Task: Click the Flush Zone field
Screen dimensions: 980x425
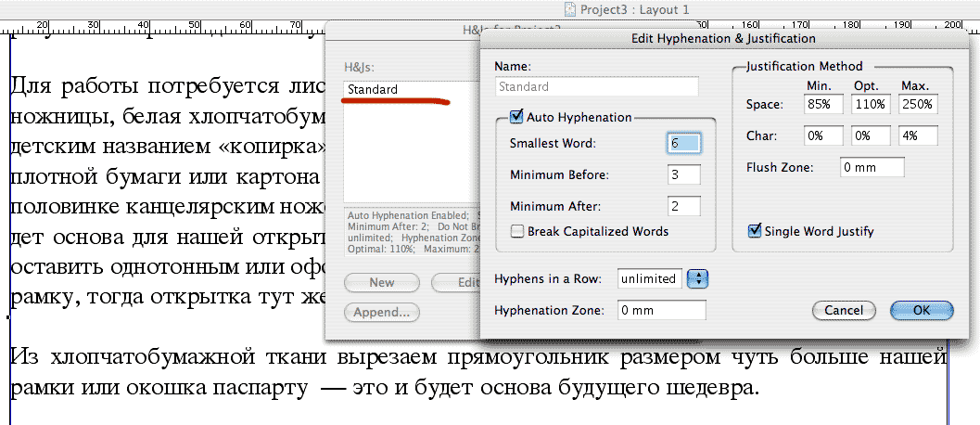Action: [x=872, y=167]
